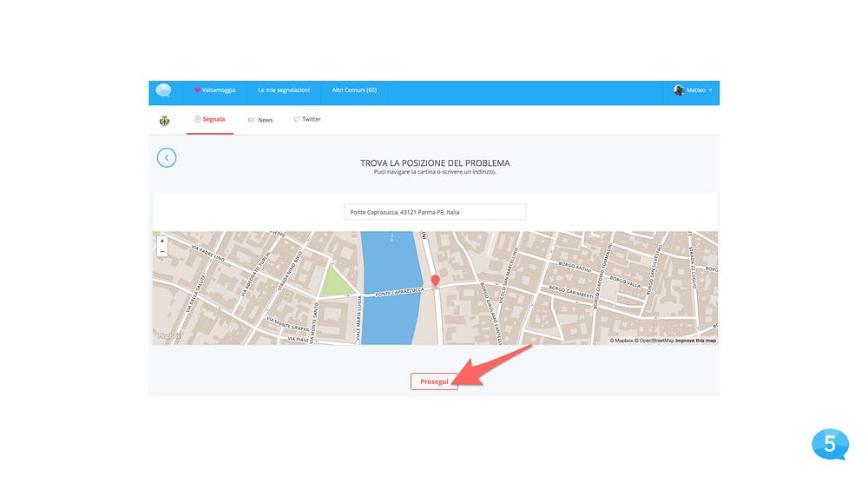Click the Borgo Garimberti street label
The width and height of the screenshot is (868, 477).
tap(571, 293)
